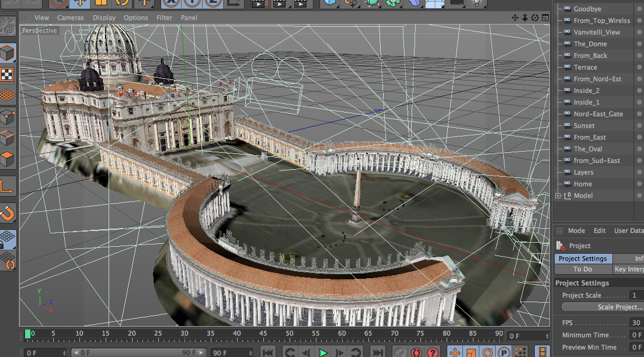Play the animation forward
The image size is (644, 357).
point(323,352)
